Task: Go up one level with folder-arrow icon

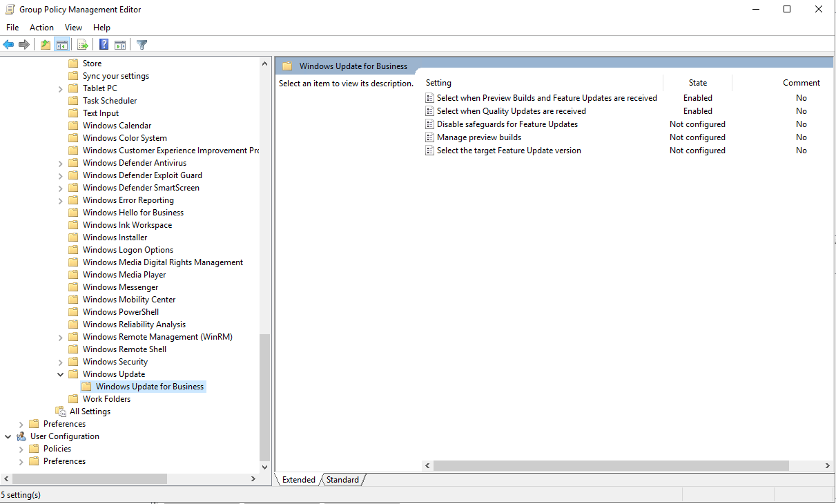Action: 46,45
